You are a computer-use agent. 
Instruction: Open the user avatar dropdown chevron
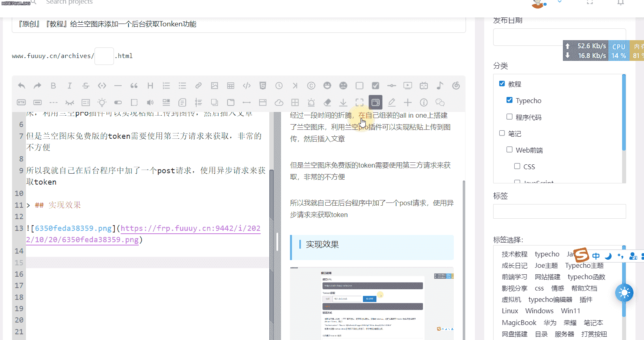[x=560, y=2]
